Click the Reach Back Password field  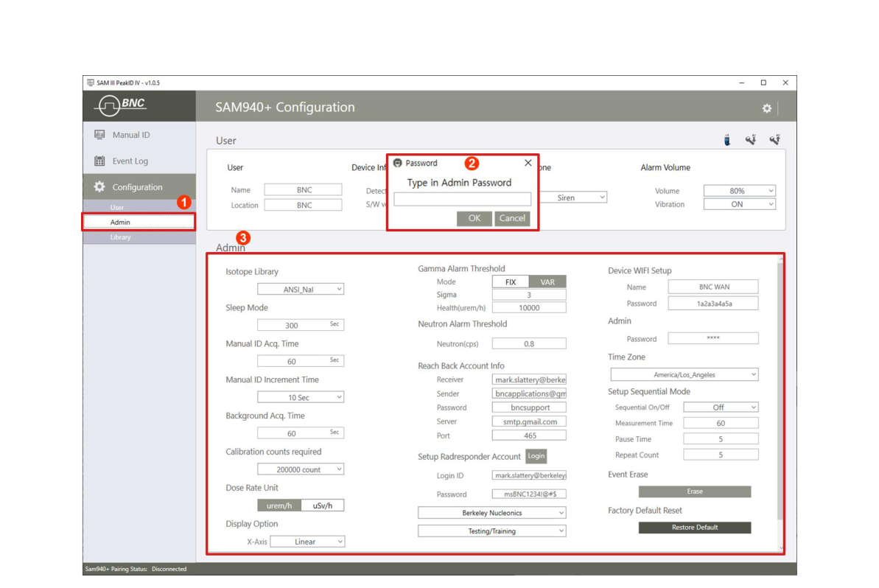(529, 407)
